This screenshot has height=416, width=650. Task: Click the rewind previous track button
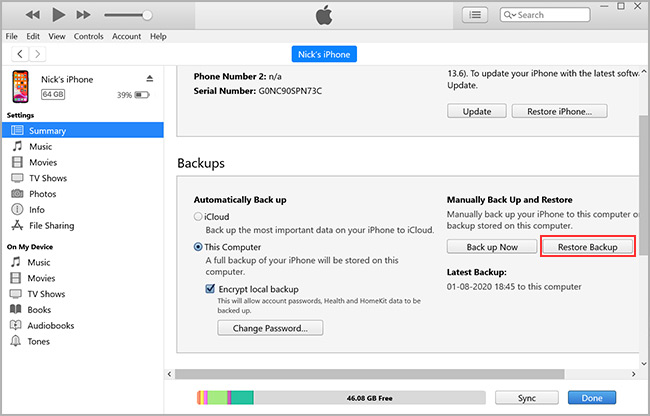(x=32, y=15)
